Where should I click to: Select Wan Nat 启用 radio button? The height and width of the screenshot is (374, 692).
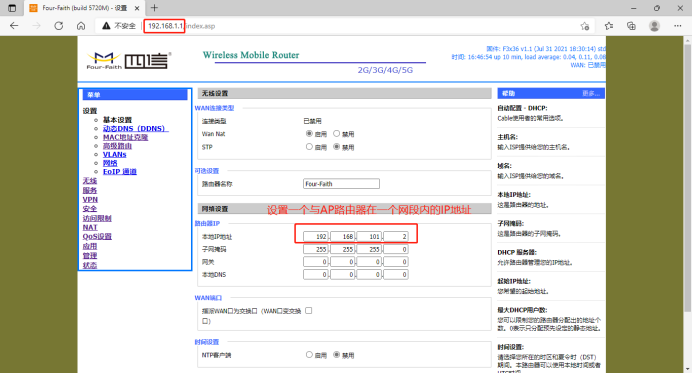309,133
